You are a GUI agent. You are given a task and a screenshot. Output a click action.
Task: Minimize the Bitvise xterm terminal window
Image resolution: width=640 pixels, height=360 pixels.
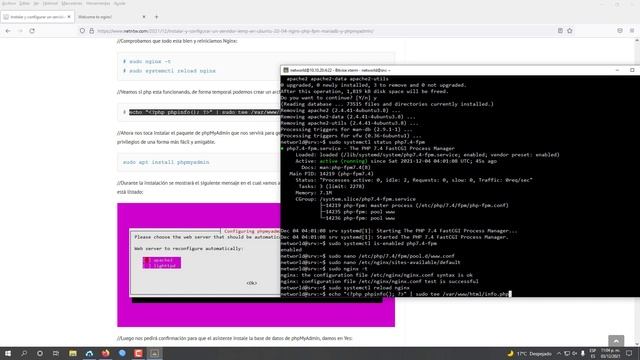pyautogui.click(x=617, y=70)
